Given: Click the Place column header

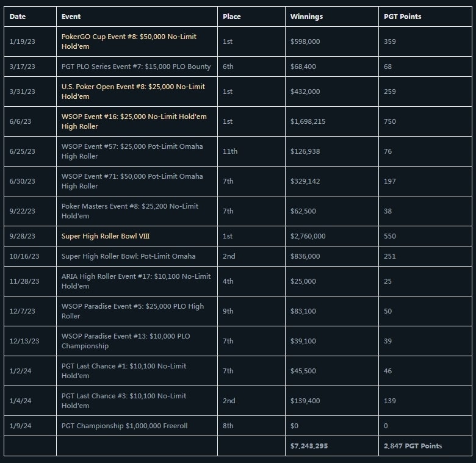Looking at the screenshot, I should coord(231,16).
